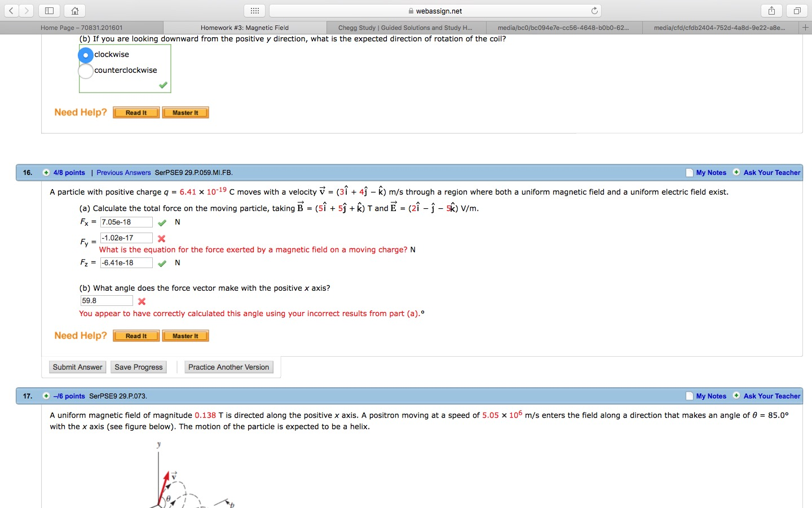Click Read It button under question 16

[136, 336]
